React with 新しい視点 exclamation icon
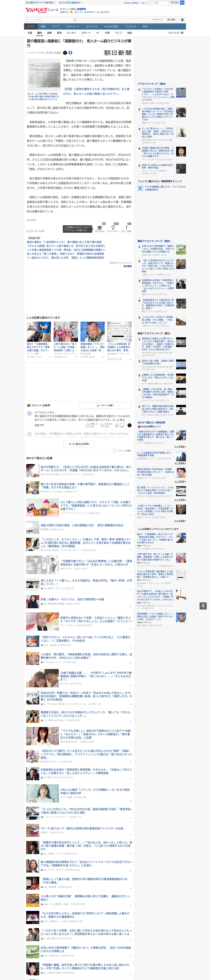The height and width of the screenshot is (980, 210). (x=127, y=228)
